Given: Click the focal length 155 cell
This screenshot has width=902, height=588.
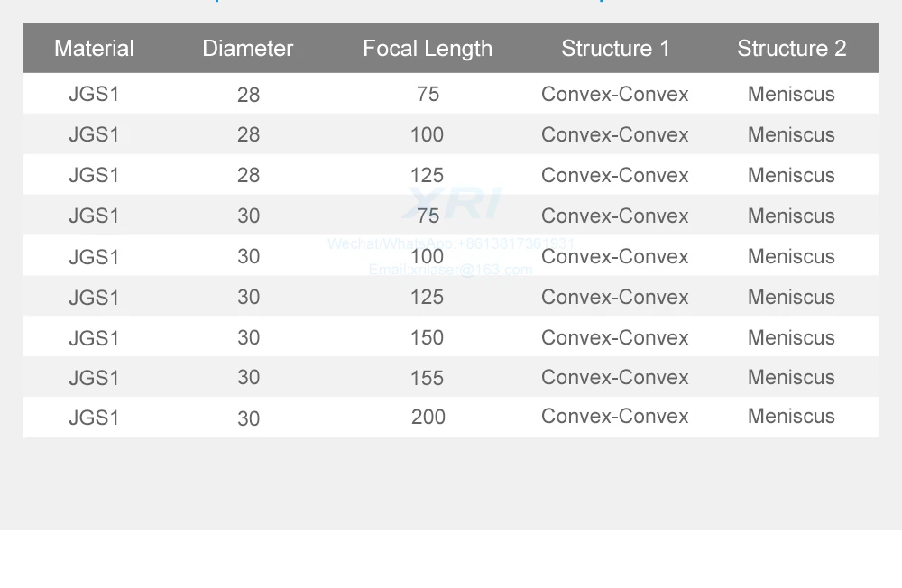Looking at the screenshot, I should pos(427,378).
